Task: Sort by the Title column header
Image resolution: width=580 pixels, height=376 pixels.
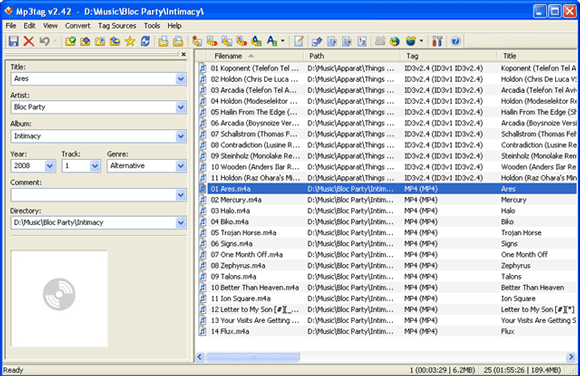Action: point(538,56)
